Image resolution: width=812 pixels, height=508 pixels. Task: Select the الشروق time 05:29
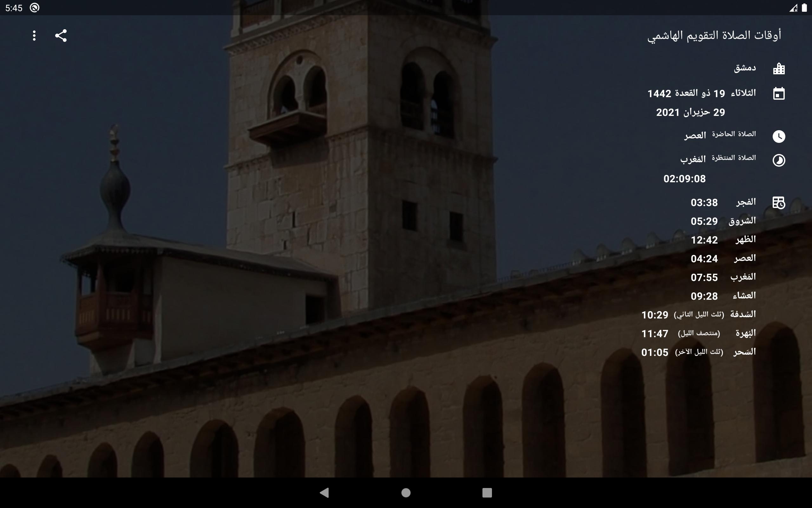pos(704,221)
